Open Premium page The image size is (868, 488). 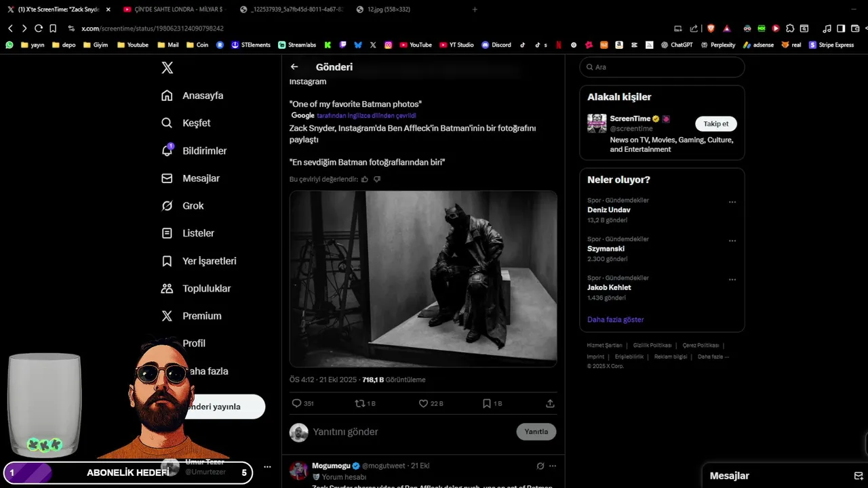coord(191,316)
